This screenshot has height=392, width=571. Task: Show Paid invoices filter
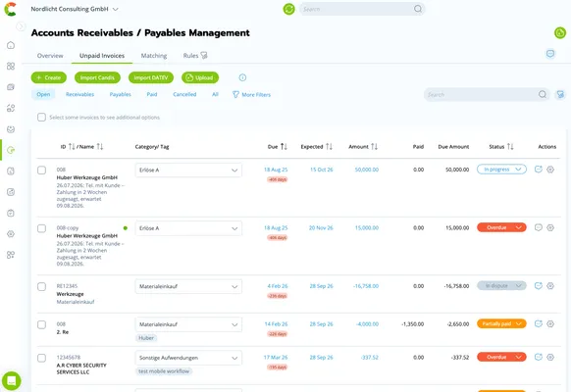(x=152, y=94)
